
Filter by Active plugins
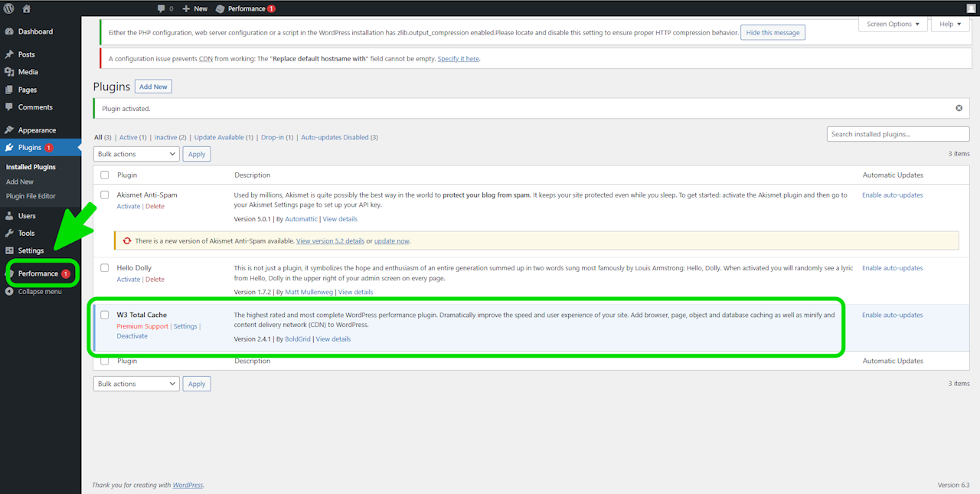coord(133,137)
